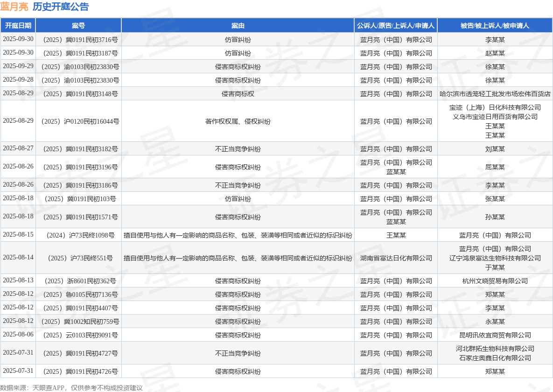Click appellant 湖南省富达日化有限公司
Screen dimensions: 553x392
tap(396, 258)
